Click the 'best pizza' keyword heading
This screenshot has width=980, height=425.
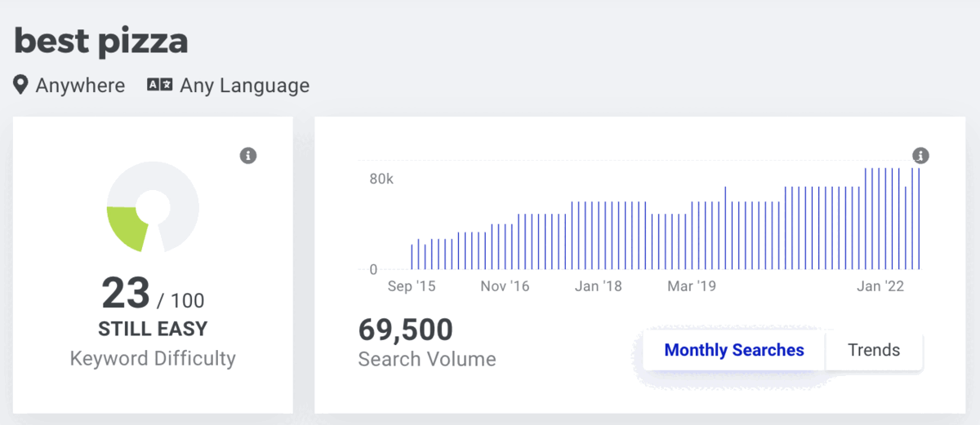(101, 41)
